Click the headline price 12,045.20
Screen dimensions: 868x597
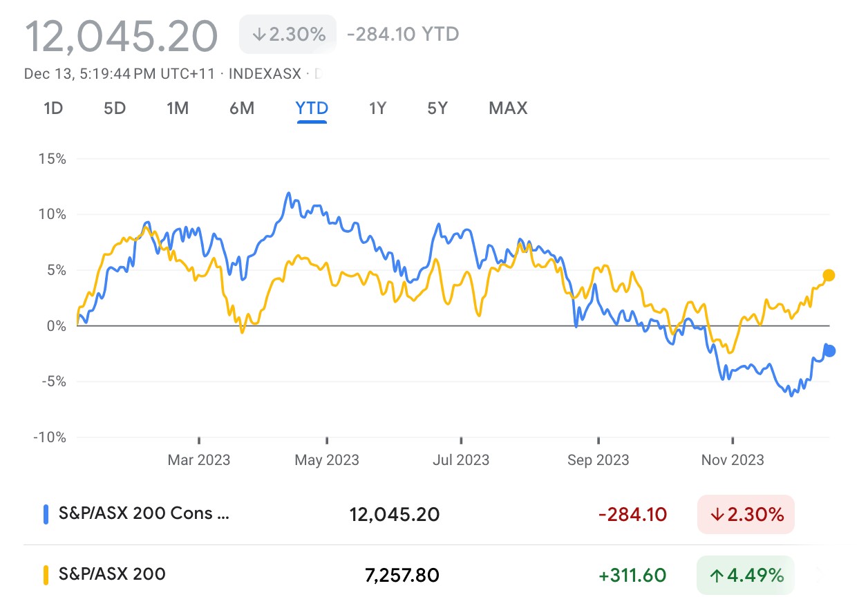(x=122, y=36)
